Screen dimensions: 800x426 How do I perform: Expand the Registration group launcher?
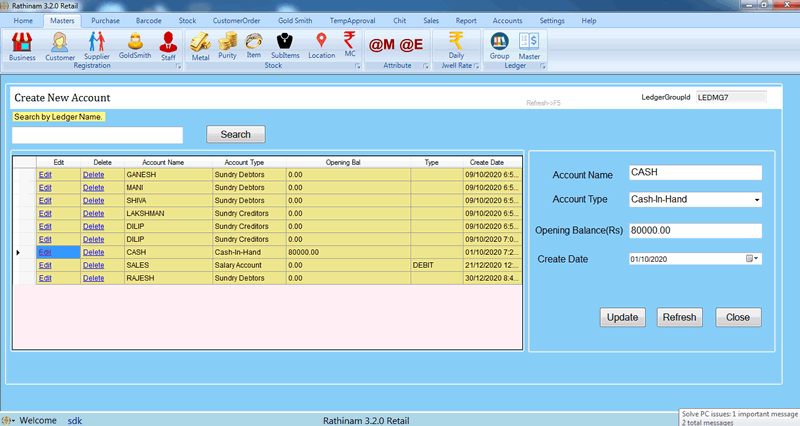point(179,66)
